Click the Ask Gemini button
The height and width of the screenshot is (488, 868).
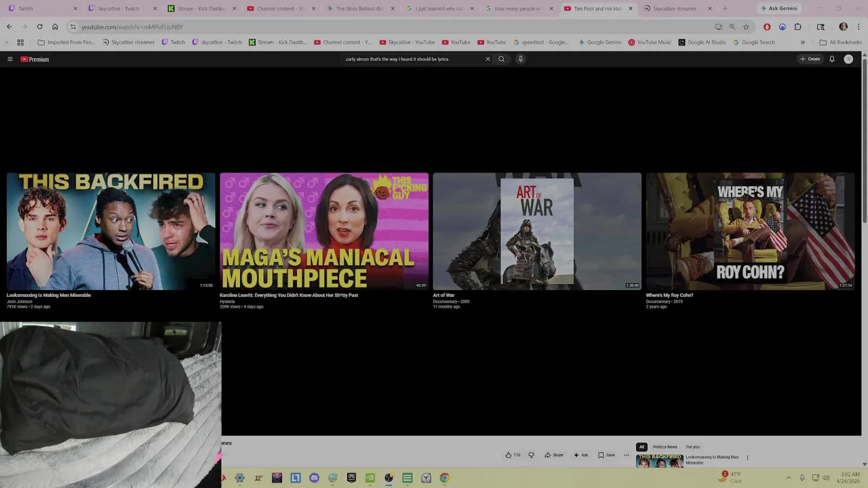(778, 9)
